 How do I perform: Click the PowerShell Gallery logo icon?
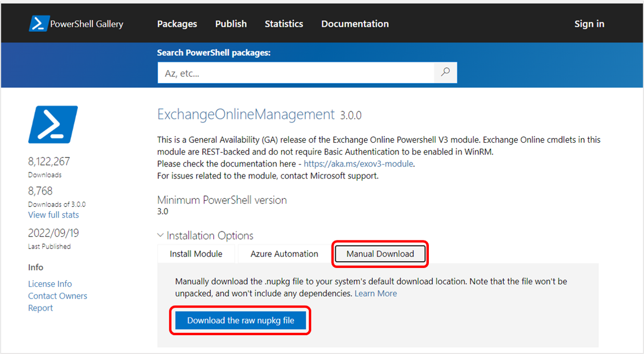[x=39, y=23]
